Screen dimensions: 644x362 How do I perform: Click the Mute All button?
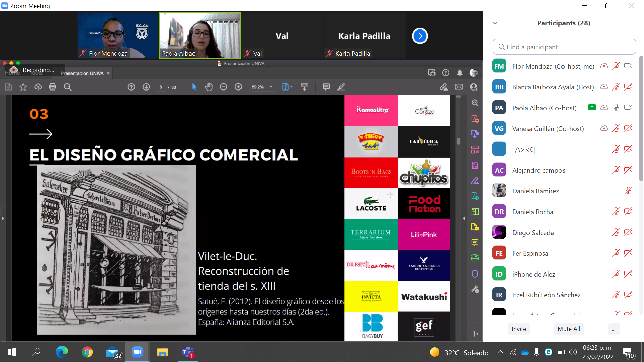(x=569, y=329)
